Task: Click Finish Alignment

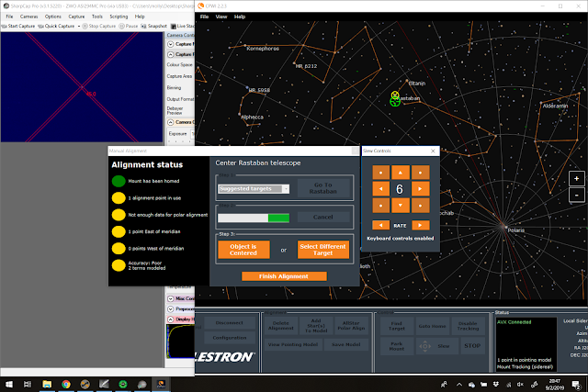Action: tap(284, 276)
